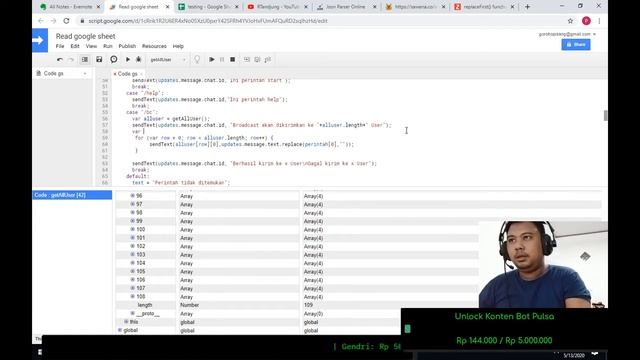Run the selected function with the play icon
Screen dimensions: 640x360
pos(128,60)
